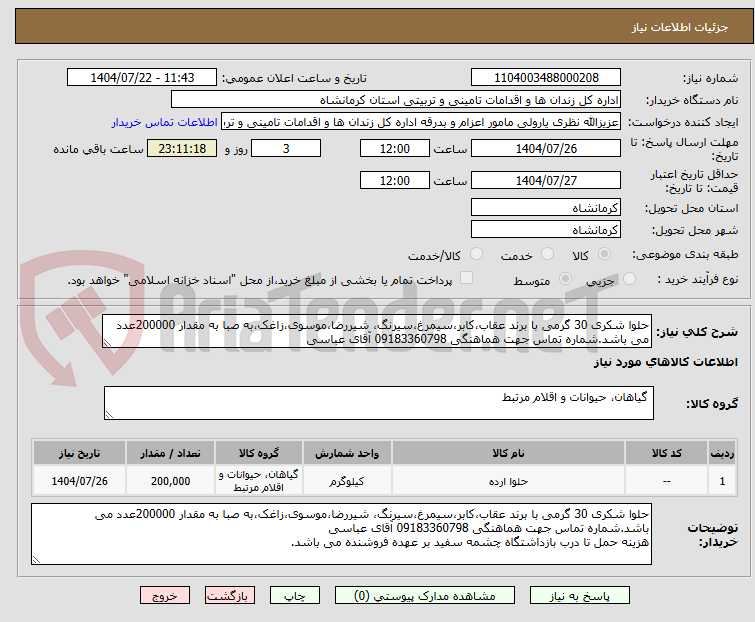
Task: Click the شرح کلی نیاز text area
Action: point(377,331)
